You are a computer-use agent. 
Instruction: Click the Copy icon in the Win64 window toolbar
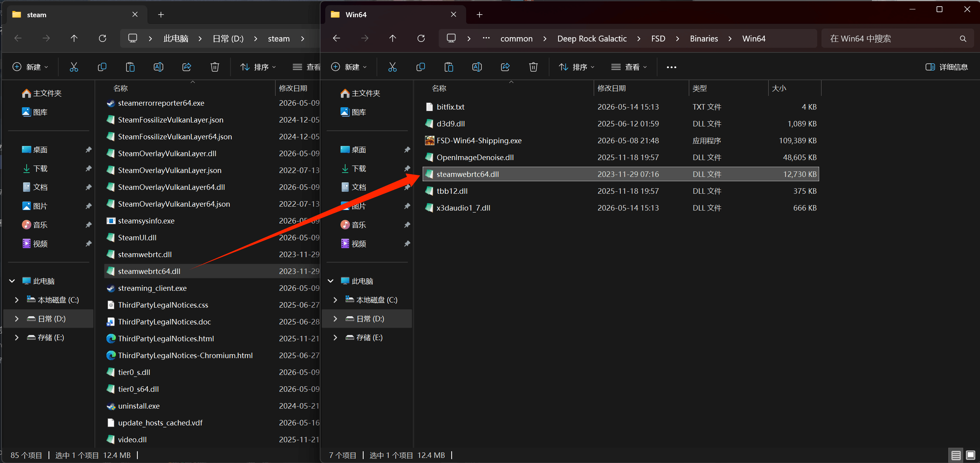tap(420, 67)
